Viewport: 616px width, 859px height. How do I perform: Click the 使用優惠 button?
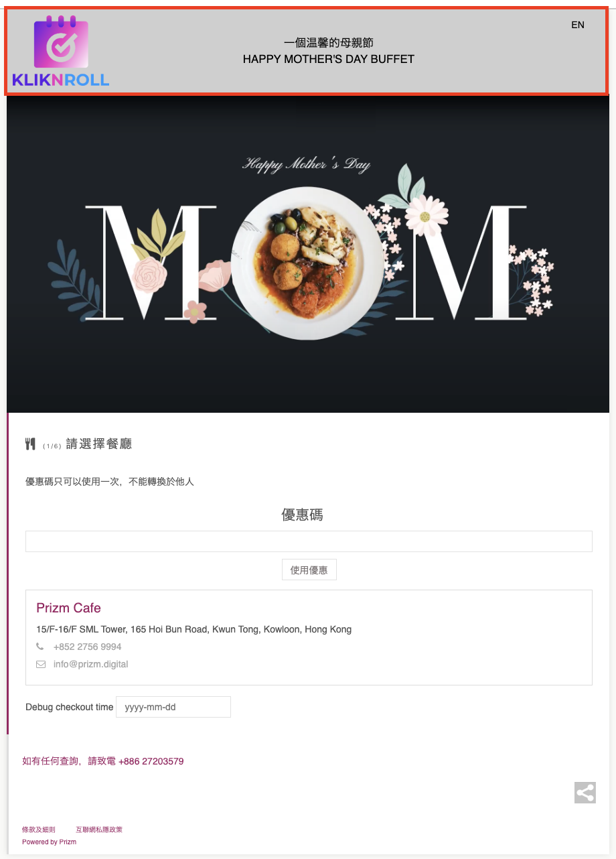[309, 570]
